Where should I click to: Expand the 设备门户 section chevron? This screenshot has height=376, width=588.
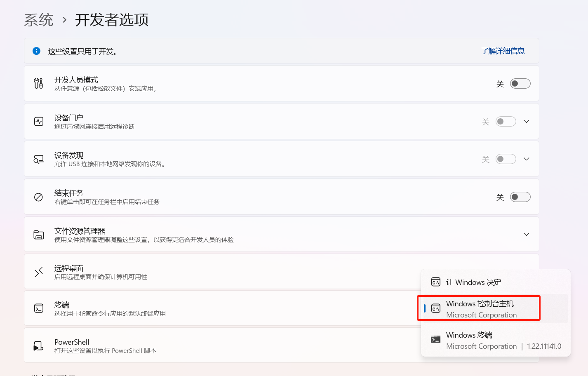[527, 122]
